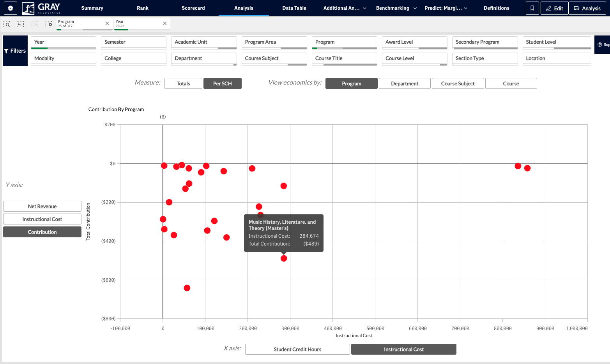
Task: Open the Year filter box
Action: point(64,42)
